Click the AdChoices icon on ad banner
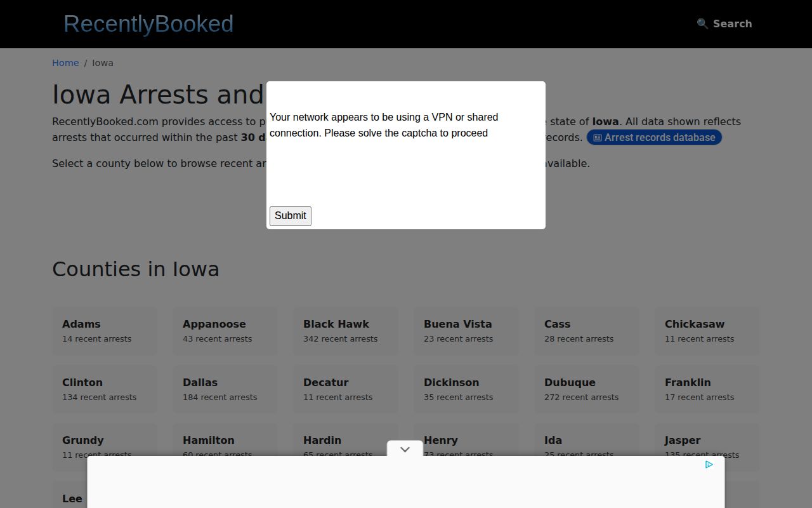This screenshot has height=508, width=812. (x=709, y=465)
